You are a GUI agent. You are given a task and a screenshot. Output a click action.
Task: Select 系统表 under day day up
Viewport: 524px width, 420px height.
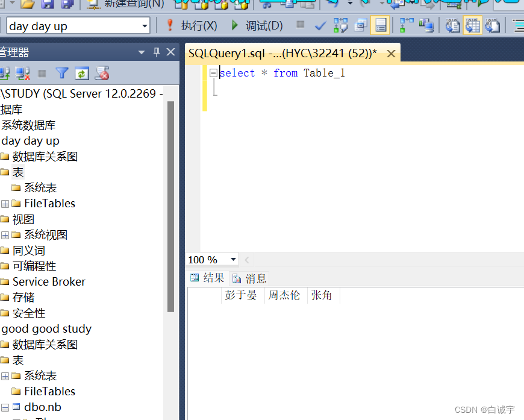click(x=40, y=187)
